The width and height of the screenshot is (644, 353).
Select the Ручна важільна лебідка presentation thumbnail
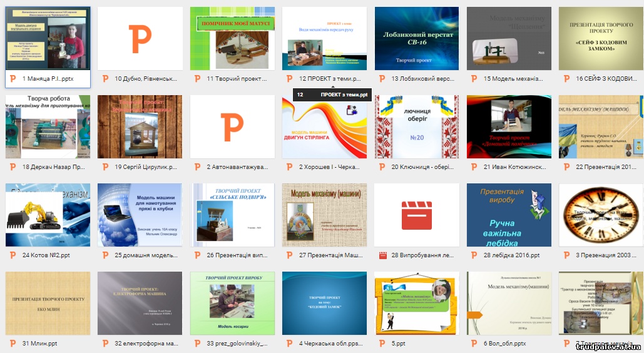tap(509, 215)
